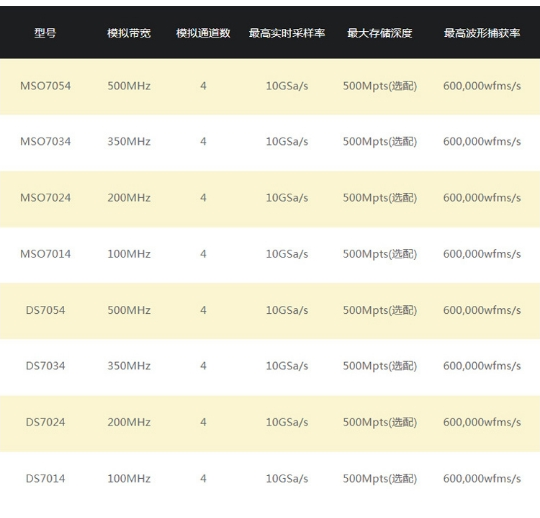Screen dimensions: 540x518
Task: Click 500Mpts(选配) in the DS7054 row
Action: coord(380,310)
